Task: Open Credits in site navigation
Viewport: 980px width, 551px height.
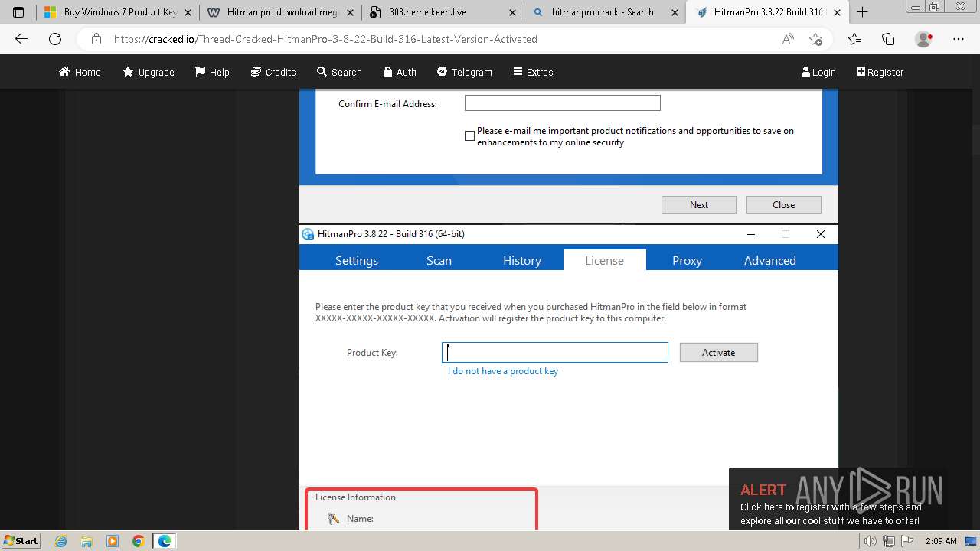Action: pyautogui.click(x=273, y=72)
